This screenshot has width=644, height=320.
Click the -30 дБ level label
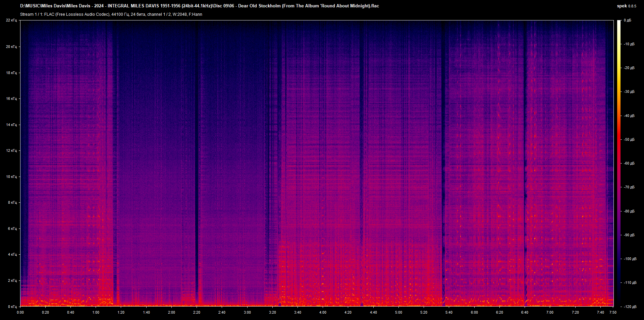point(629,92)
